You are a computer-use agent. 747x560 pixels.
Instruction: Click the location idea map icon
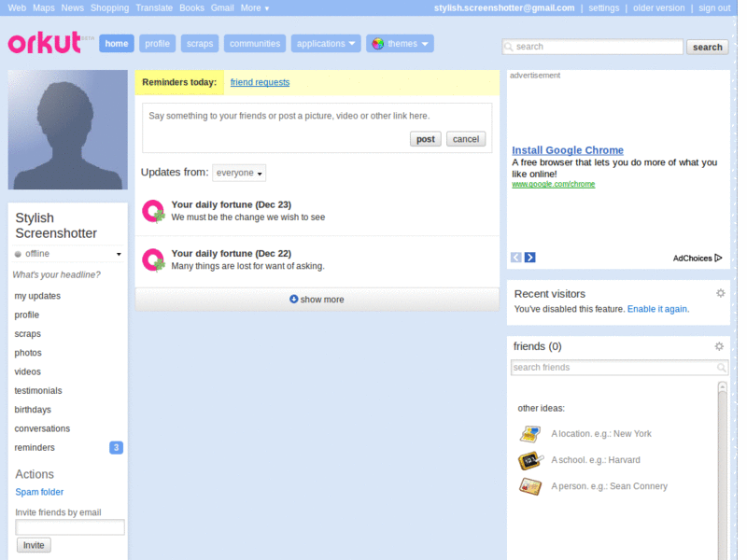tap(530, 434)
